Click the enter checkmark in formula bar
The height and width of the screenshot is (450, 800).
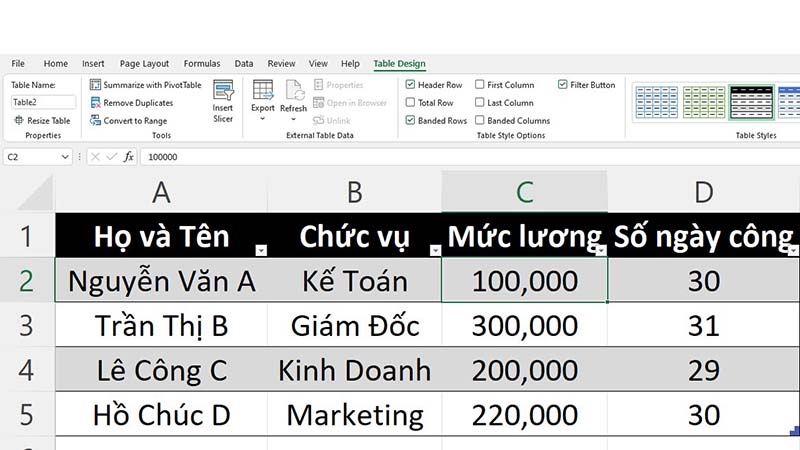pos(111,157)
